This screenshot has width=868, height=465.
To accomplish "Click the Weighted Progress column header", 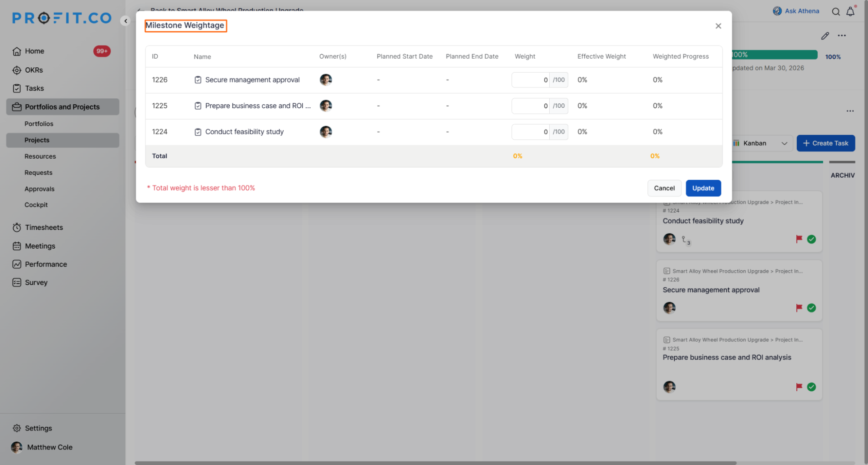I will [x=680, y=56].
